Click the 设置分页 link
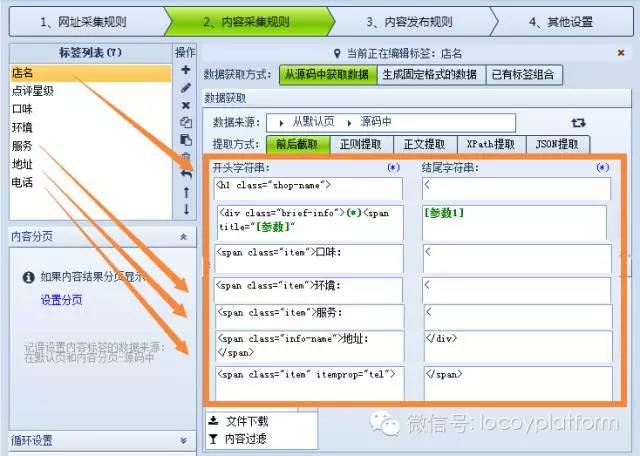Image resolution: width=640 pixels, height=456 pixels. [62, 300]
